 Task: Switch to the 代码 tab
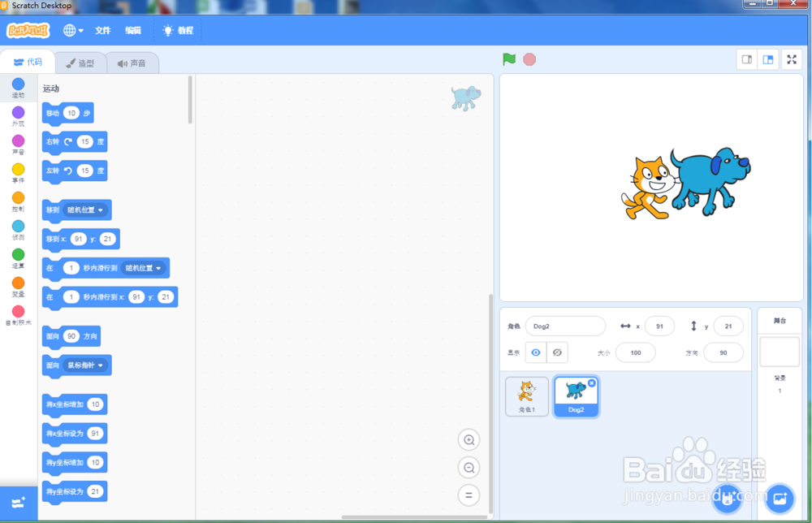point(28,63)
